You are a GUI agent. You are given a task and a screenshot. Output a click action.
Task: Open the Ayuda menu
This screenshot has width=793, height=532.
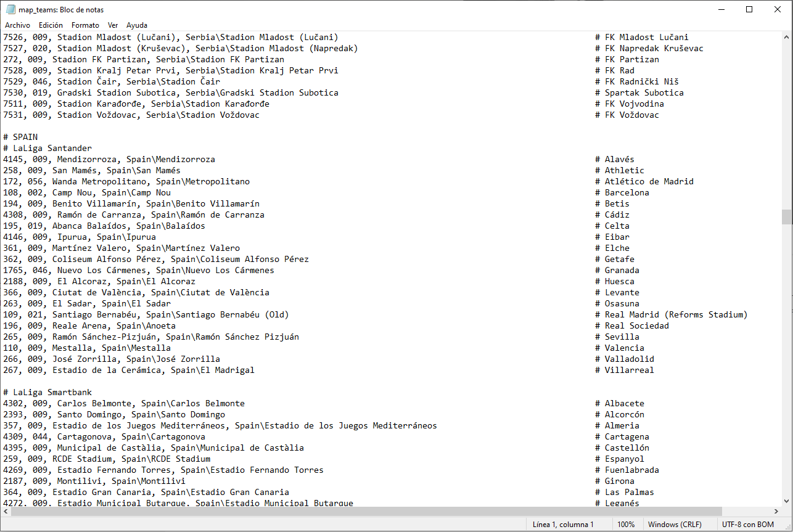pos(137,25)
